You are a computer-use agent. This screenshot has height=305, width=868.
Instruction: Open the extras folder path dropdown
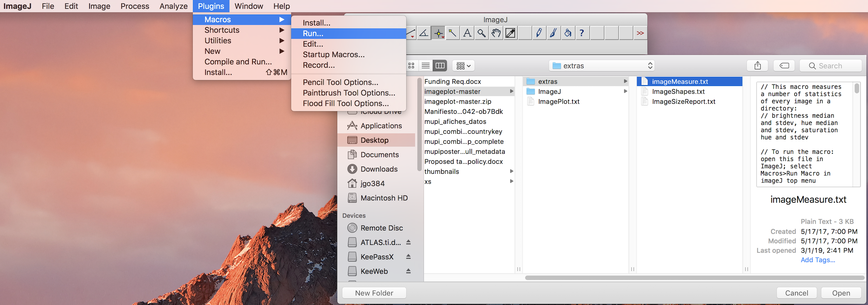[602, 66]
